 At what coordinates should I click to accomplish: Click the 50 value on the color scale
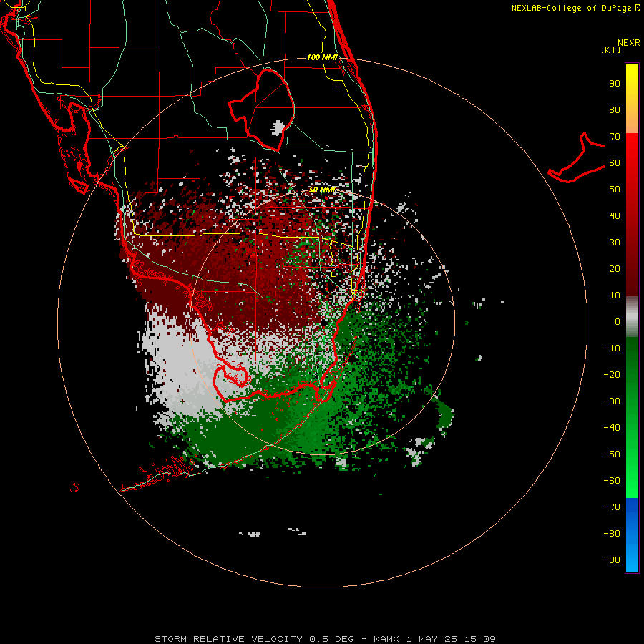pos(615,190)
